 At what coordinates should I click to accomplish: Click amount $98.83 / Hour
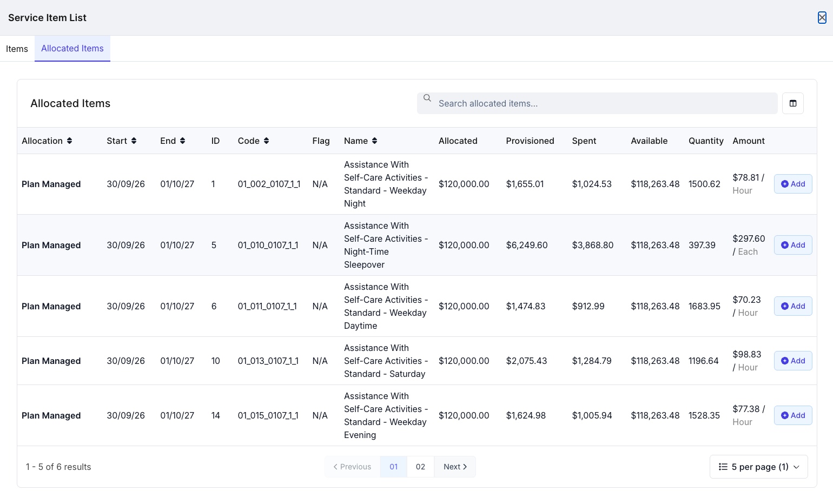coord(746,361)
